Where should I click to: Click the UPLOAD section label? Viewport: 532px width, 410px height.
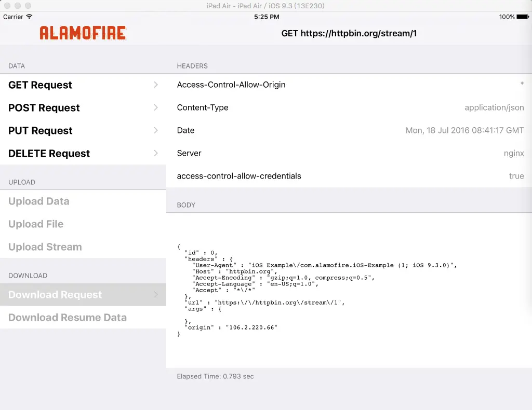coord(22,182)
